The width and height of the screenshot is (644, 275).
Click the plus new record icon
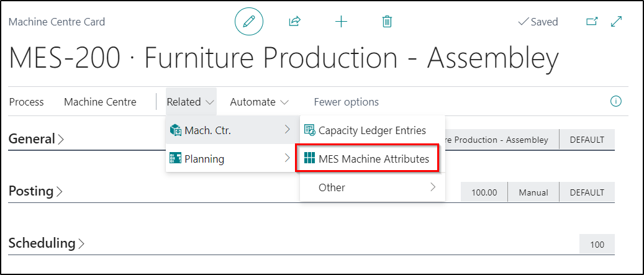(x=342, y=21)
